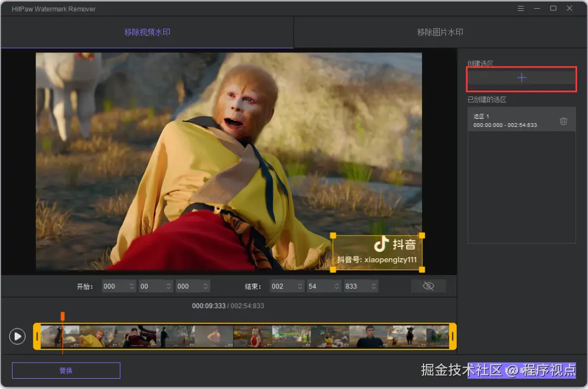Click the left yellow trim handle of timeline

(37, 337)
